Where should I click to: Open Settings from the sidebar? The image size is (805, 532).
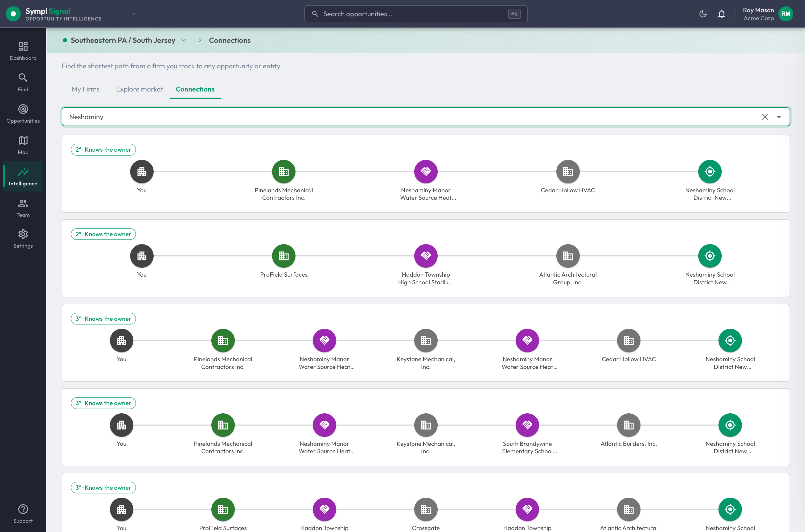[x=23, y=239]
